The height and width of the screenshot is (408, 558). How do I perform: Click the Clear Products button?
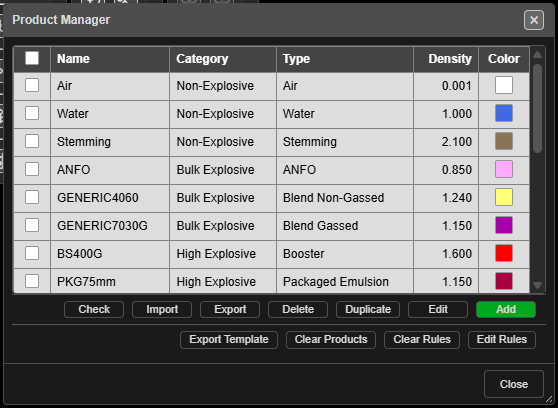331,340
